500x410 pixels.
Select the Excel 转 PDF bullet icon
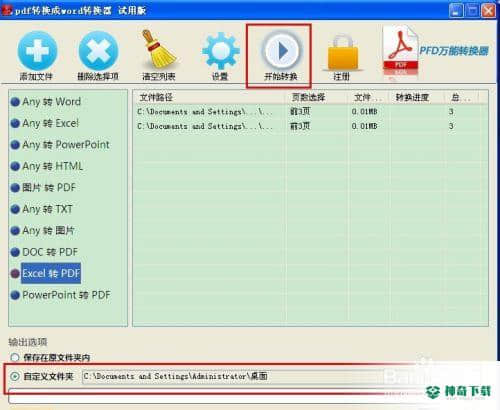(x=15, y=274)
